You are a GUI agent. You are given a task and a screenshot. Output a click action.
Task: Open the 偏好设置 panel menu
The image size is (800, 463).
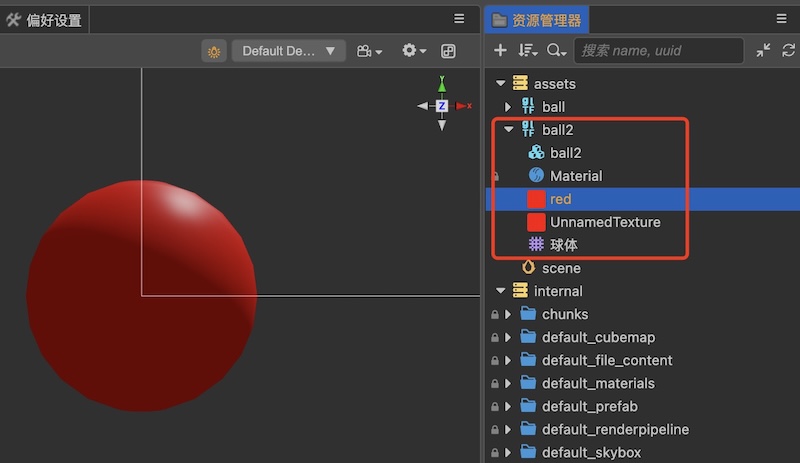pyautogui.click(x=459, y=19)
